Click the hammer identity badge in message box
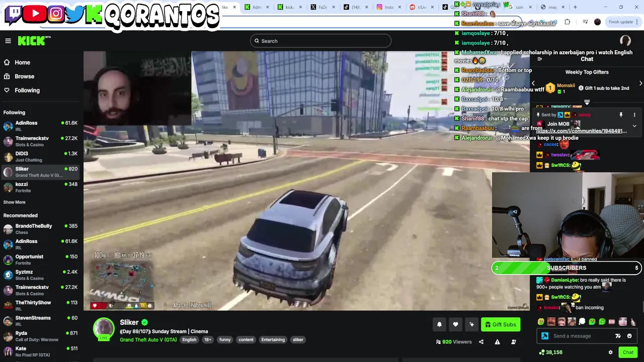This screenshot has height=362, width=644. click(545, 336)
